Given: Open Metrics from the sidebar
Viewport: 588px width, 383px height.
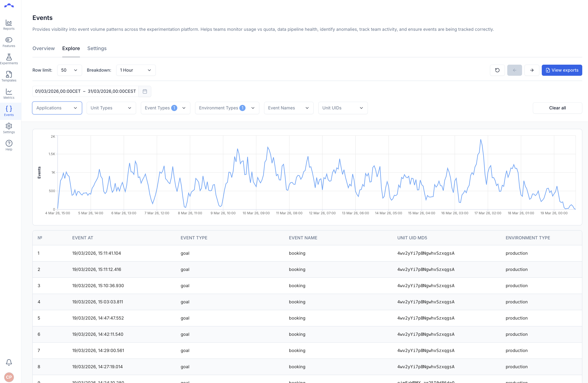Looking at the screenshot, I should [x=9, y=94].
